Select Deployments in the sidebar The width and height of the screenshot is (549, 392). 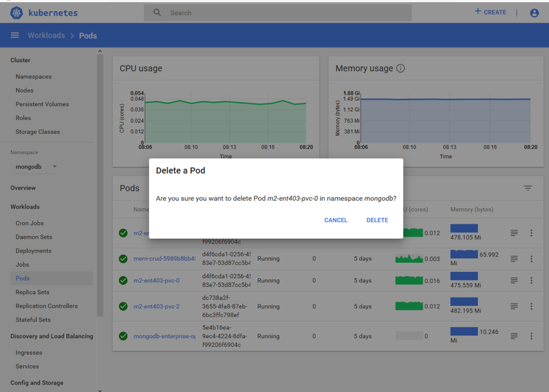coord(33,251)
